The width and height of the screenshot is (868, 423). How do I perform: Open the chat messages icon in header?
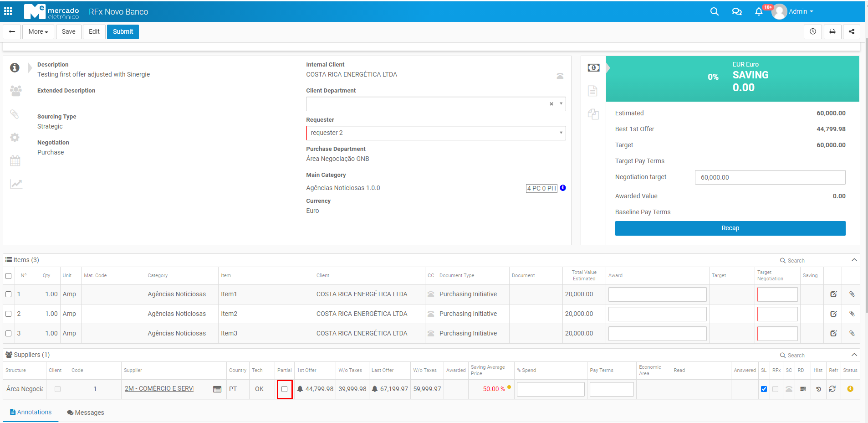pyautogui.click(x=736, y=12)
